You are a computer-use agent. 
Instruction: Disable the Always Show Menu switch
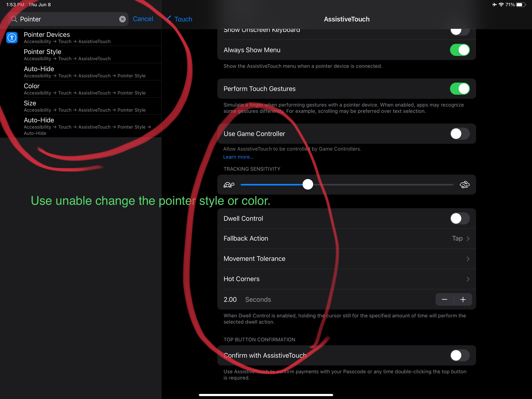pos(460,50)
